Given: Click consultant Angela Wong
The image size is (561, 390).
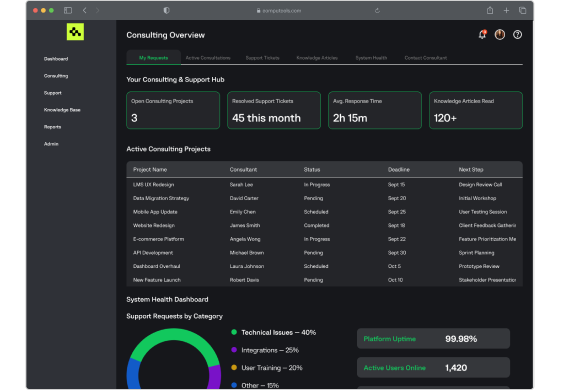Looking at the screenshot, I should pyautogui.click(x=245, y=239).
